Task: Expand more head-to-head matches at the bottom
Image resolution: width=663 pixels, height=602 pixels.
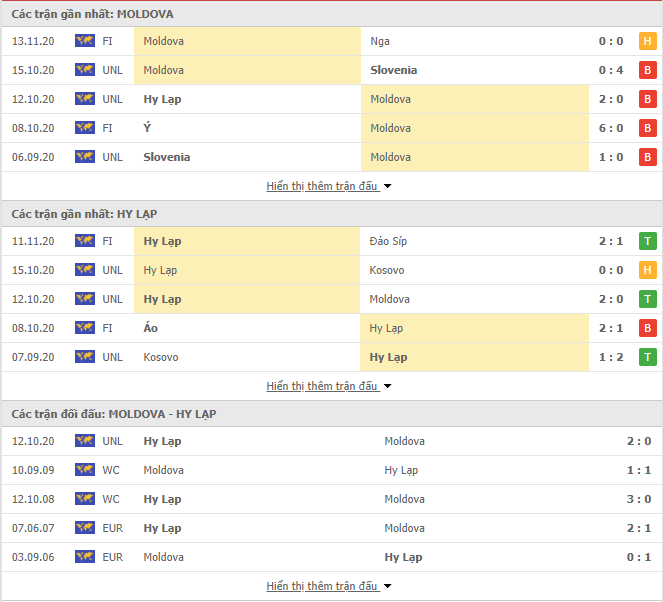Action: (x=329, y=586)
